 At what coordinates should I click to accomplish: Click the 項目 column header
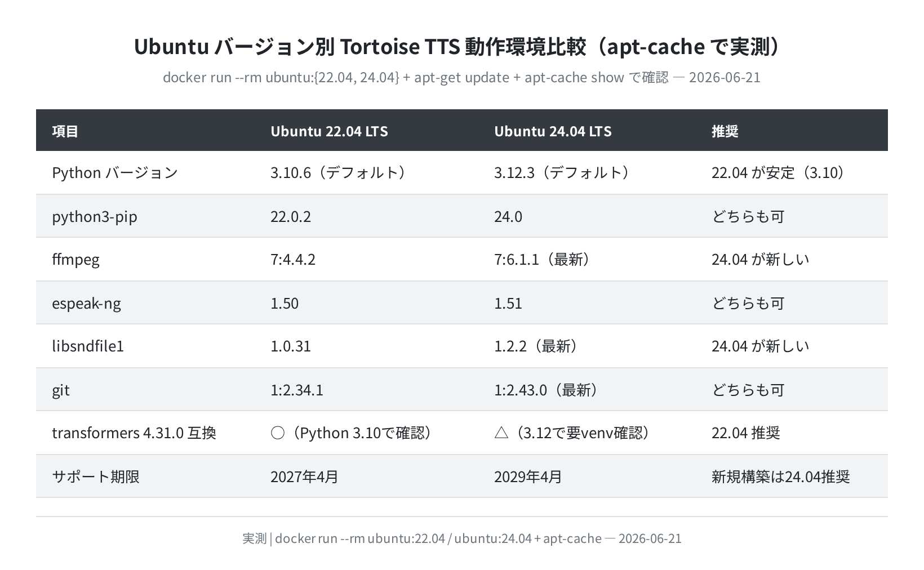(65, 131)
